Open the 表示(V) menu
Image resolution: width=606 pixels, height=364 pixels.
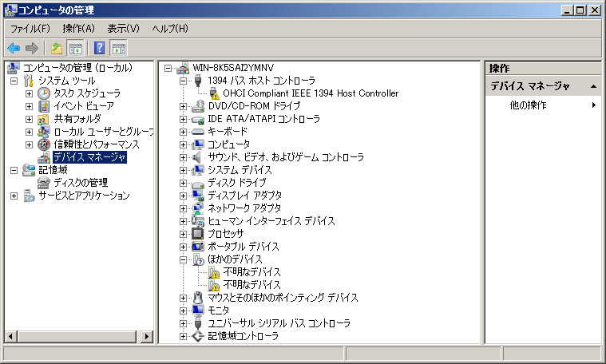tap(123, 28)
